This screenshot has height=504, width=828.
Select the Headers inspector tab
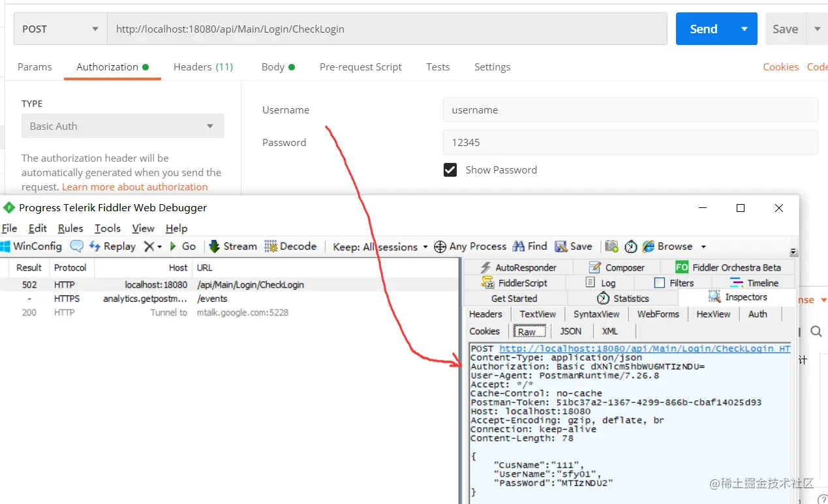pyautogui.click(x=485, y=314)
